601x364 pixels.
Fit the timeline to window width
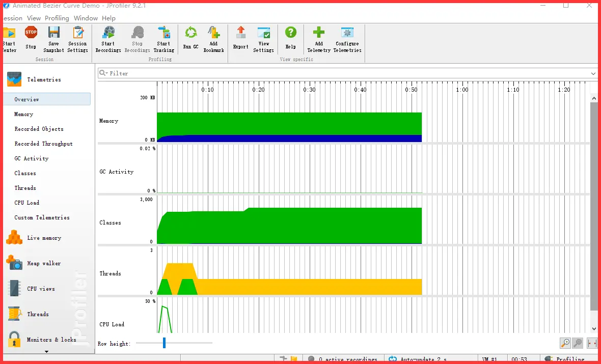coord(592,343)
